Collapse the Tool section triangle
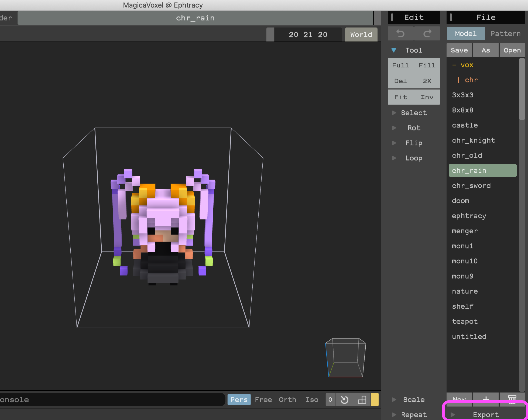This screenshot has width=528, height=420. pyautogui.click(x=394, y=50)
